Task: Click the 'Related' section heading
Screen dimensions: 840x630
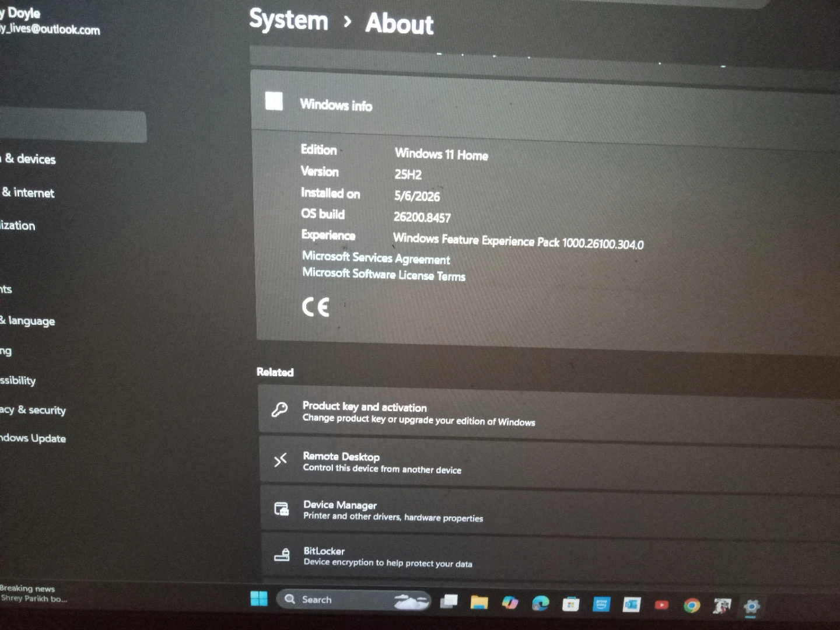Action: click(275, 372)
